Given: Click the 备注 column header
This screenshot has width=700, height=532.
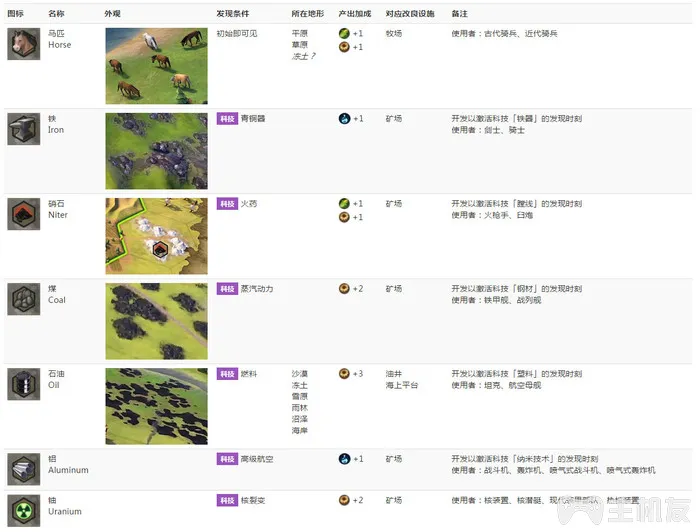Looking at the screenshot, I should click(x=459, y=13).
